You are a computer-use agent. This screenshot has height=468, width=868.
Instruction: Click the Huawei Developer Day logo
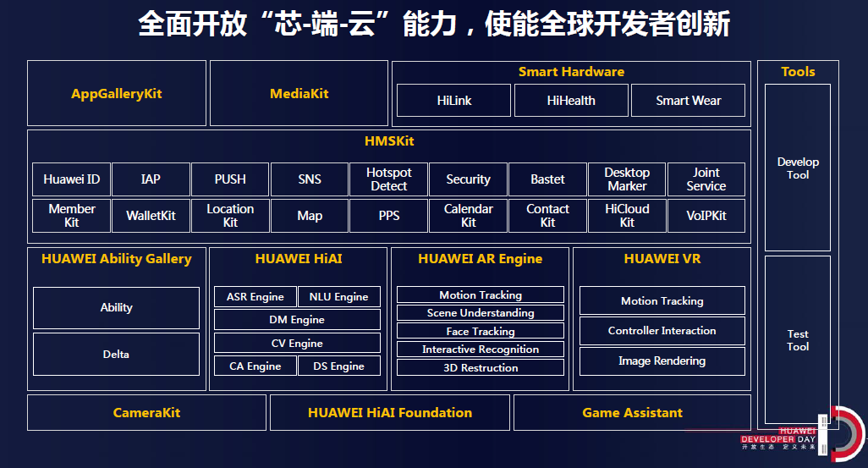pos(803,435)
